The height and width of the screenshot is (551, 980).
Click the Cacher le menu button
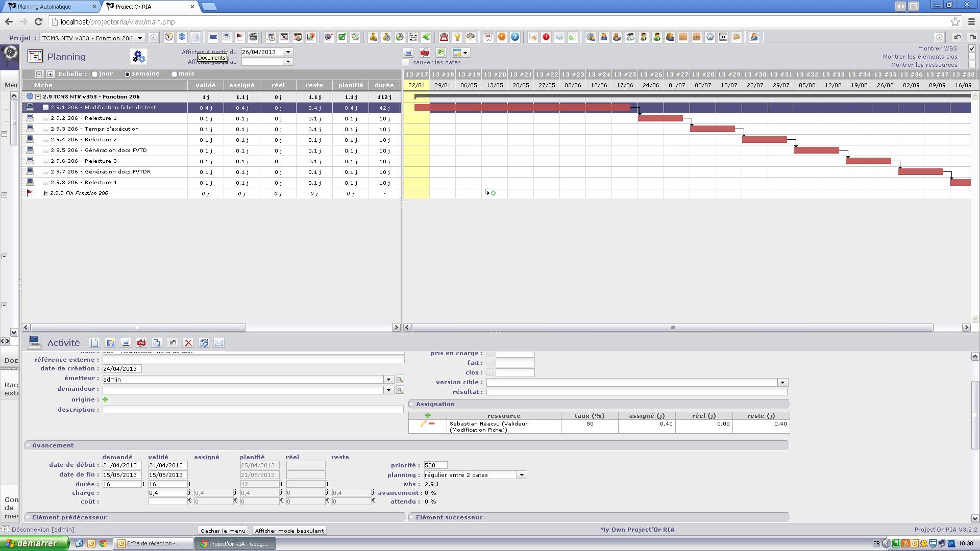[x=223, y=531]
